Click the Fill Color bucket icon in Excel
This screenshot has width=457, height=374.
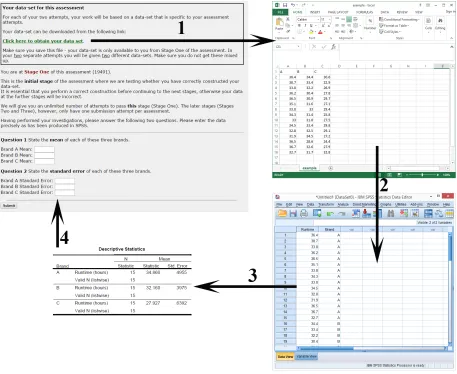click(311, 32)
